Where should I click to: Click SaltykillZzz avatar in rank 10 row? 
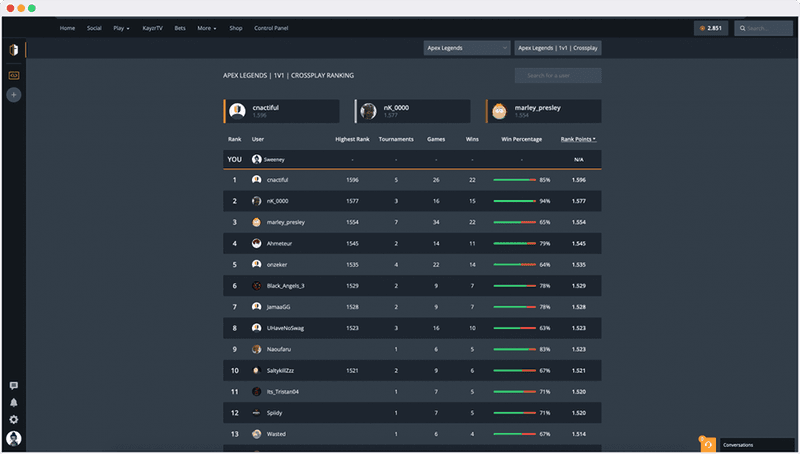pyautogui.click(x=257, y=370)
